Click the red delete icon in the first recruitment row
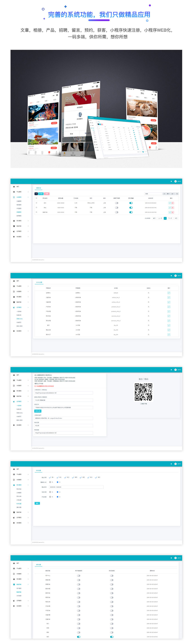The height and width of the screenshot is (644, 193). coord(173,203)
